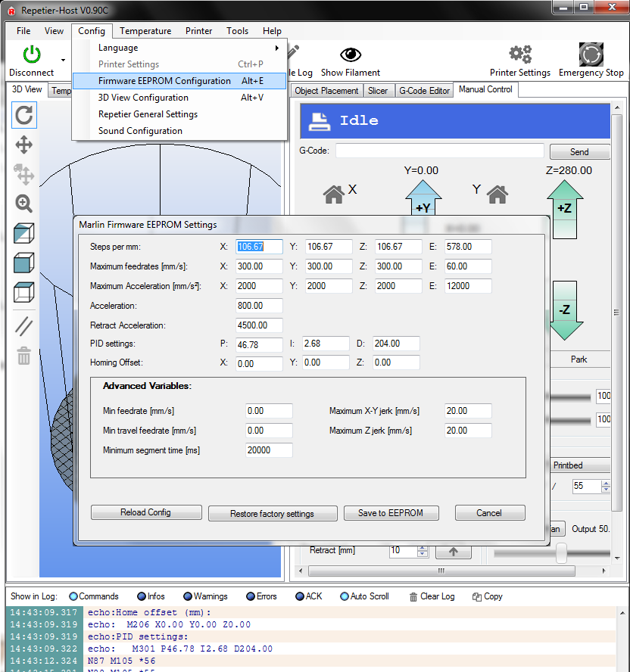Click Restore factory settings button
The height and width of the screenshot is (672, 630).
click(272, 514)
